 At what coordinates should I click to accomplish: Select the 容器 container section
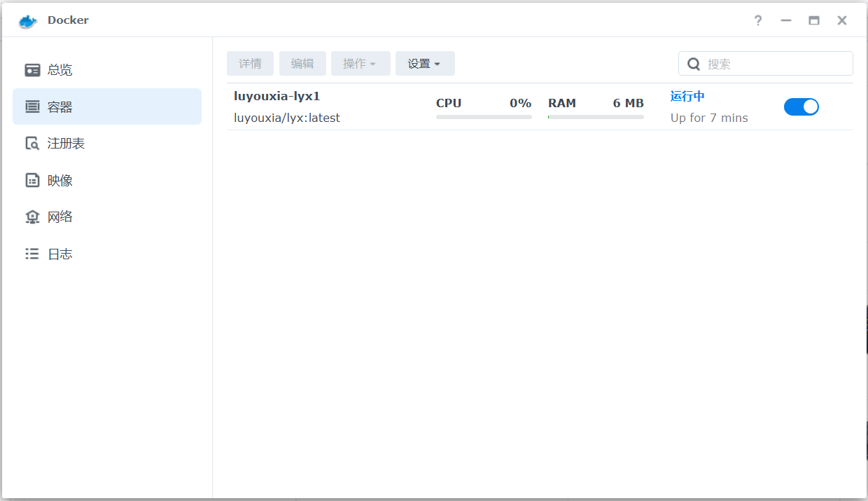coord(107,107)
